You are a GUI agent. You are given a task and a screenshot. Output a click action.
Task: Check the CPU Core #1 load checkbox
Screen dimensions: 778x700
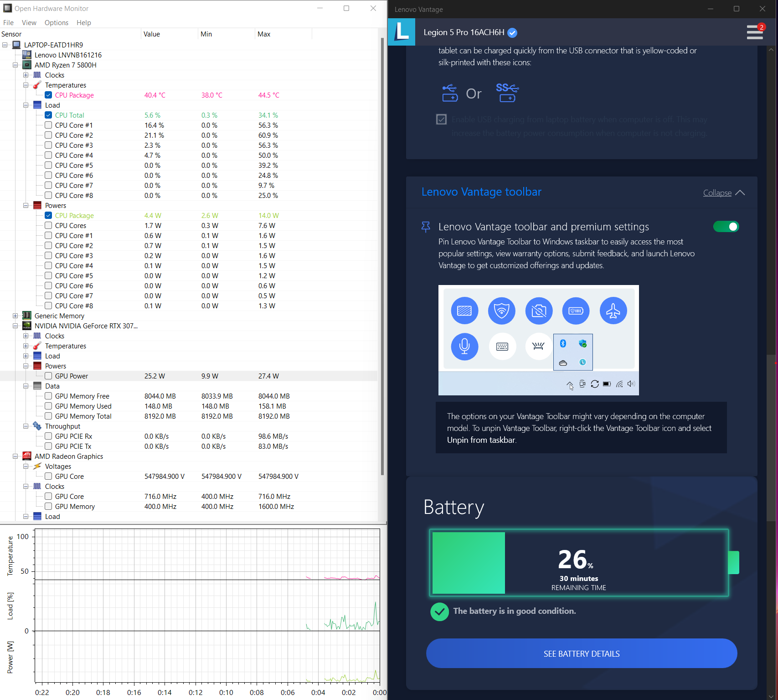coord(48,125)
